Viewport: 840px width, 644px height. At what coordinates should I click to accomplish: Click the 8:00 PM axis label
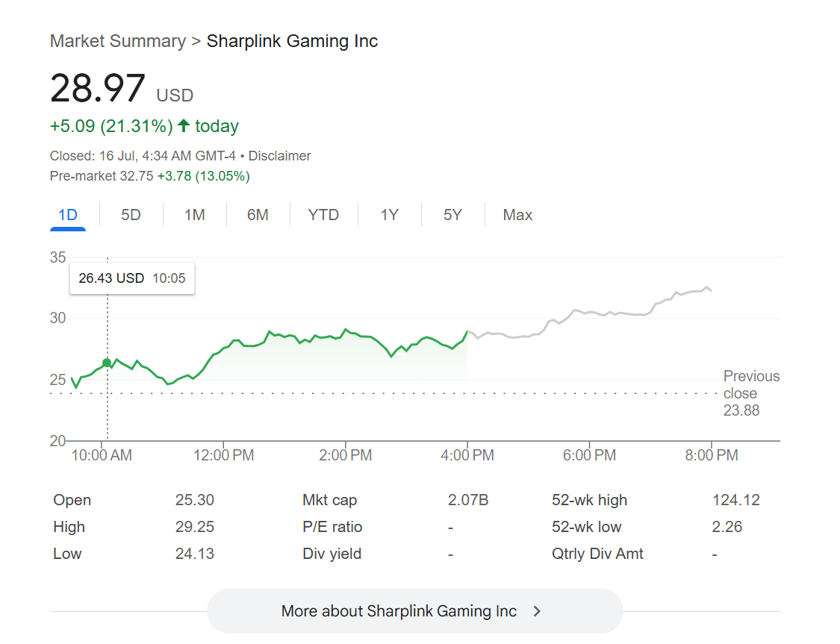point(712,455)
